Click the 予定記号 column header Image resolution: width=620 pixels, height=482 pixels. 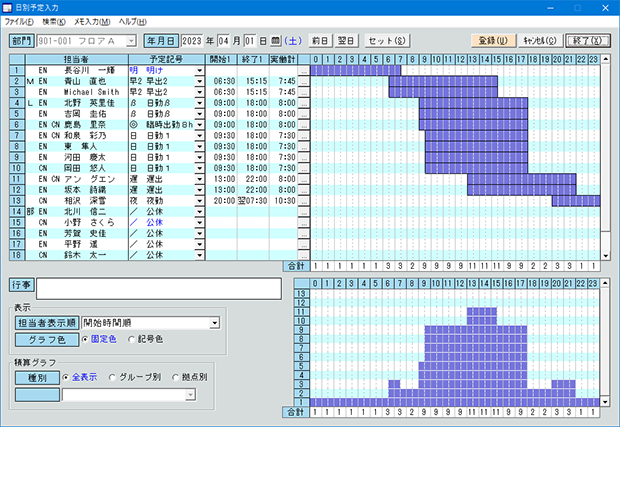(166, 59)
